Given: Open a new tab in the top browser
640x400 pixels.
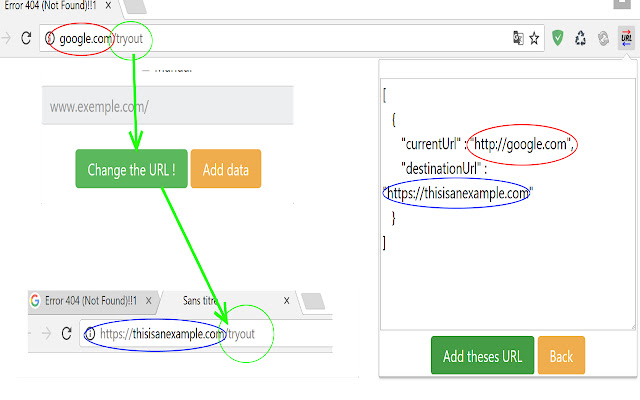Looking at the screenshot, I should 135,6.
